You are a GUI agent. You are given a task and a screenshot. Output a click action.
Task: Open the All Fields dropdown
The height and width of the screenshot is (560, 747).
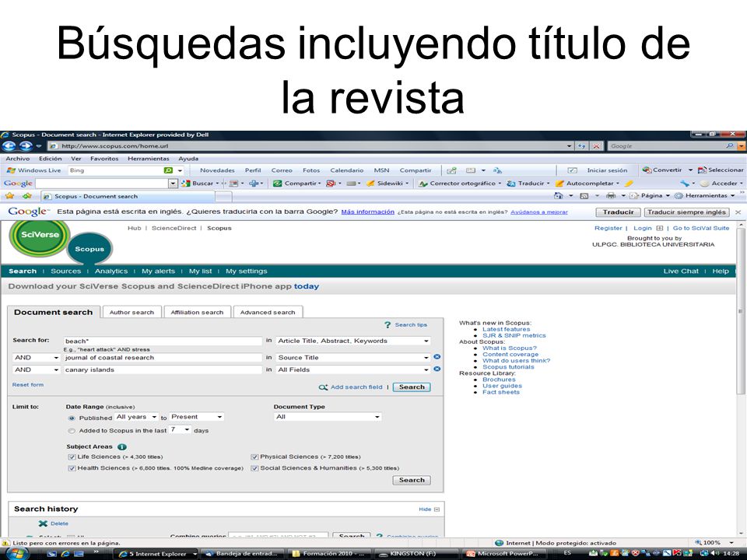click(353, 369)
